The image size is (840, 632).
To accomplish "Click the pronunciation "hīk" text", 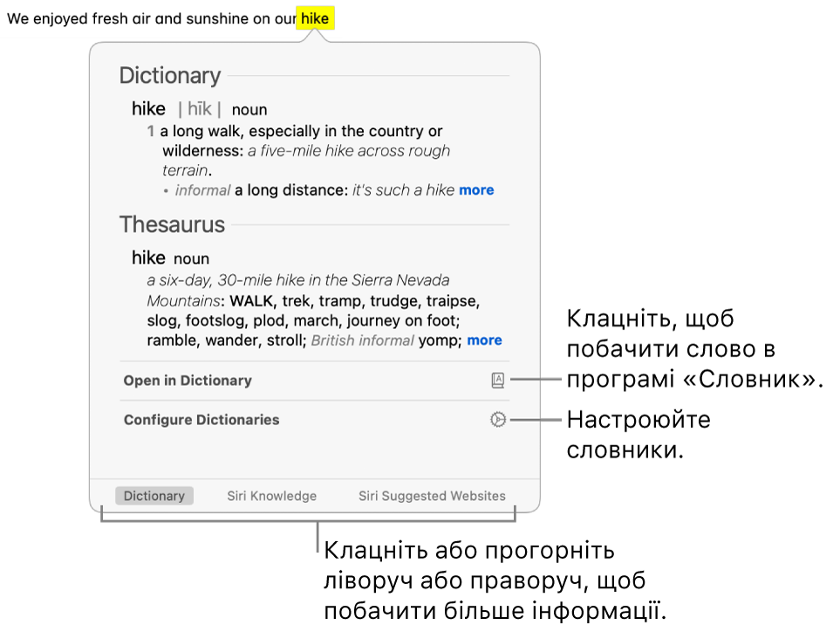I will click(199, 109).
